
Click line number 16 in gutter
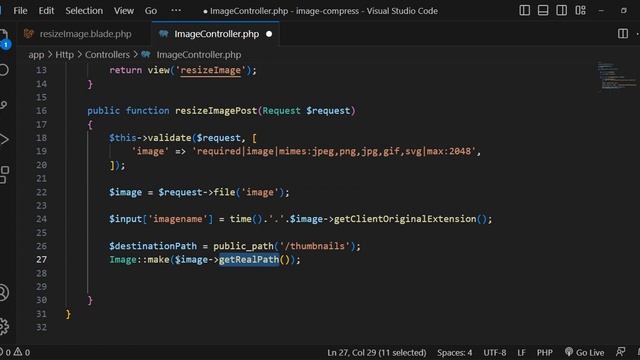click(41, 111)
